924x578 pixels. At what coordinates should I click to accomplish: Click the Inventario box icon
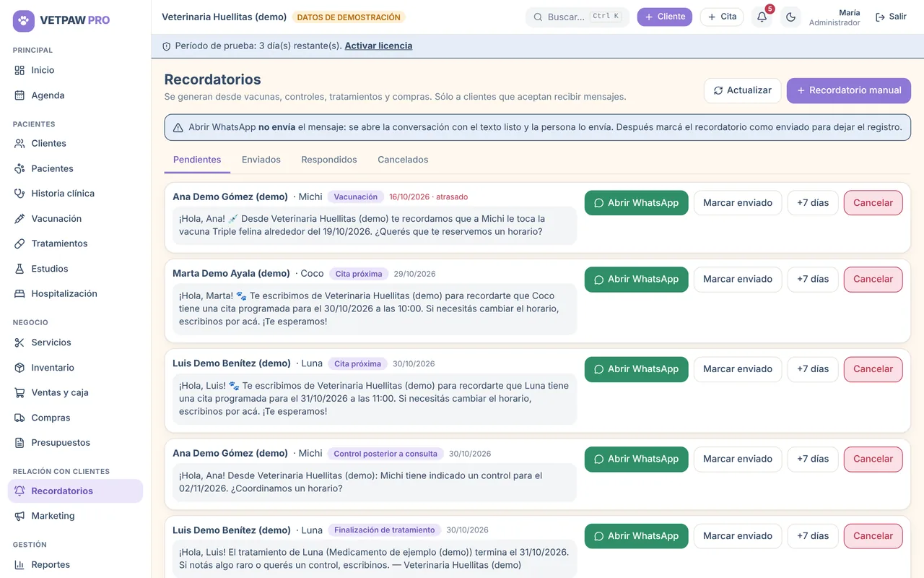[19, 368]
